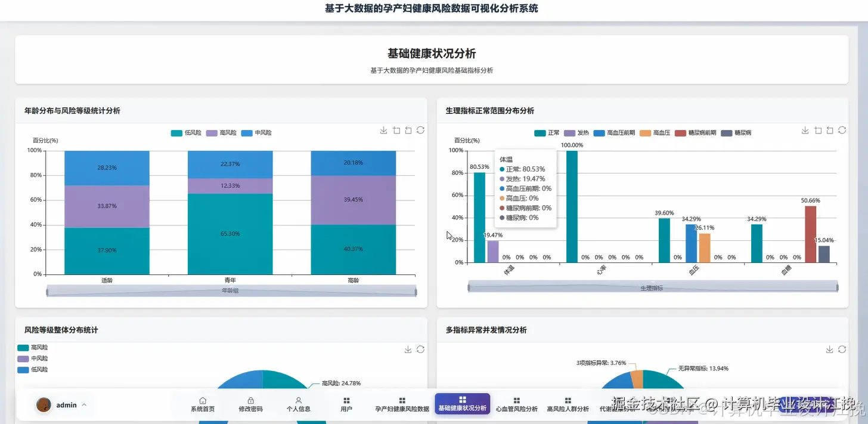Go to 孕产妇健康风险数据 page
This screenshot has height=424, width=868.
click(x=402, y=405)
